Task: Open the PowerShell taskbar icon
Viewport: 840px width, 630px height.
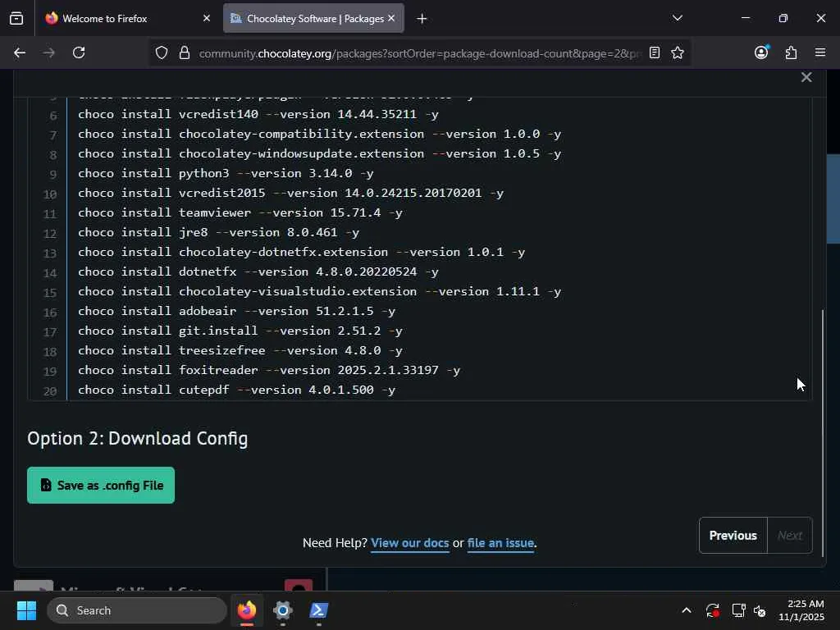Action: [x=319, y=610]
